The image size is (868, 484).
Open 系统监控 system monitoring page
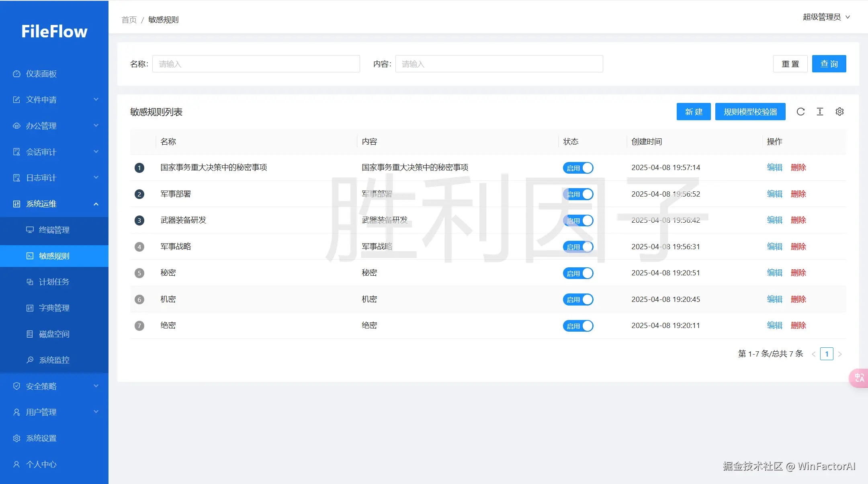click(54, 360)
